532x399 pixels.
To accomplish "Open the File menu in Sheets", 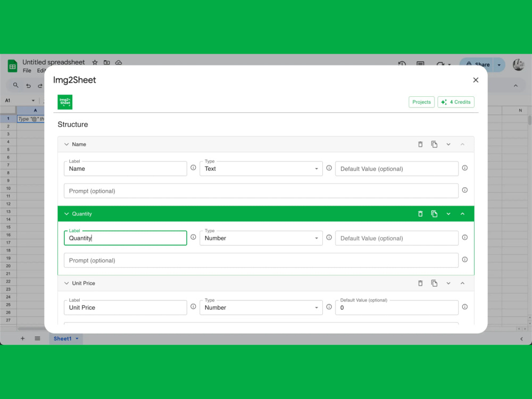I will click(27, 71).
